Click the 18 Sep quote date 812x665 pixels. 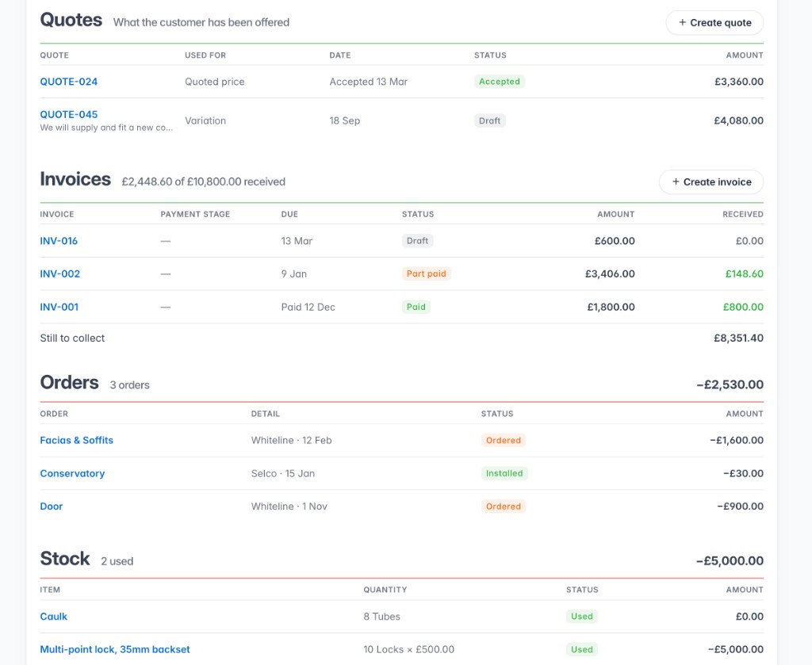point(345,121)
